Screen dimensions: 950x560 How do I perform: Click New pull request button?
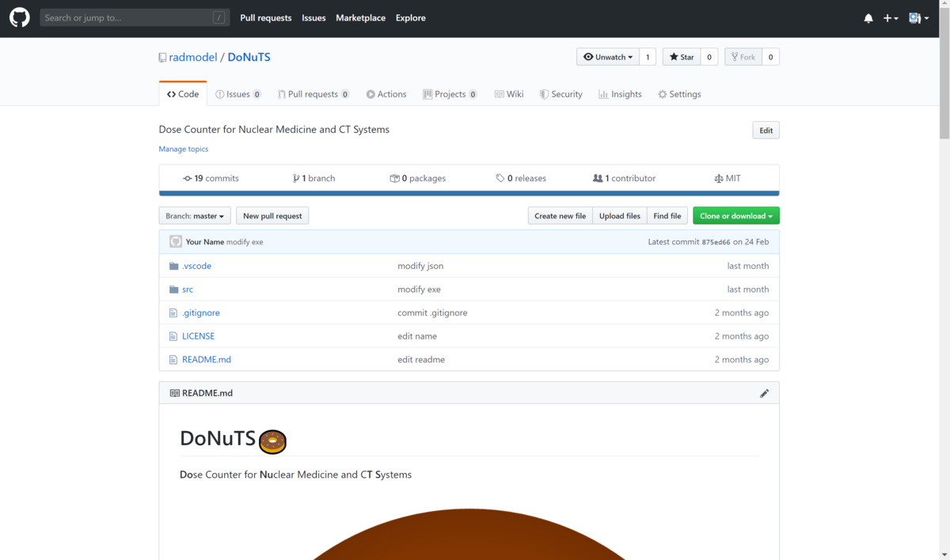click(x=272, y=216)
